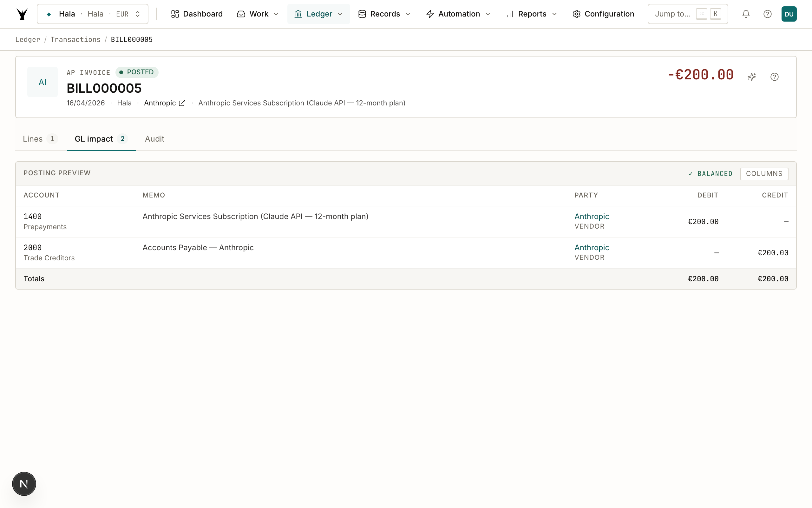Click the Configuration gear icon
Viewport: 812px width, 508px height.
tap(576, 14)
